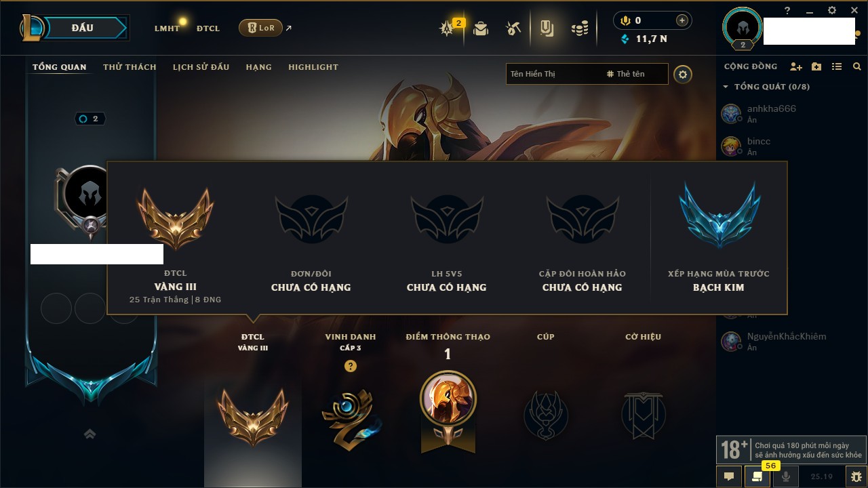This screenshot has width=868, height=488.
Task: Click the ĐẤU play button
Action: [x=83, y=28]
